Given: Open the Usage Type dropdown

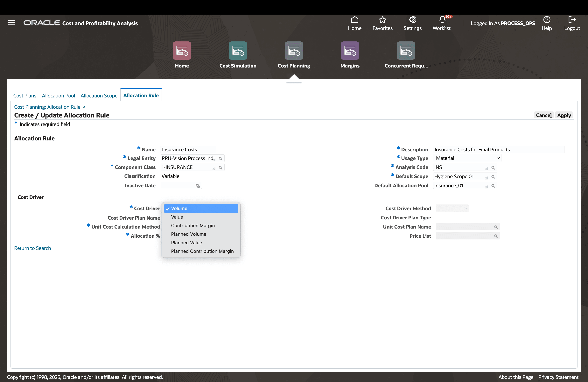Looking at the screenshot, I should (467, 158).
